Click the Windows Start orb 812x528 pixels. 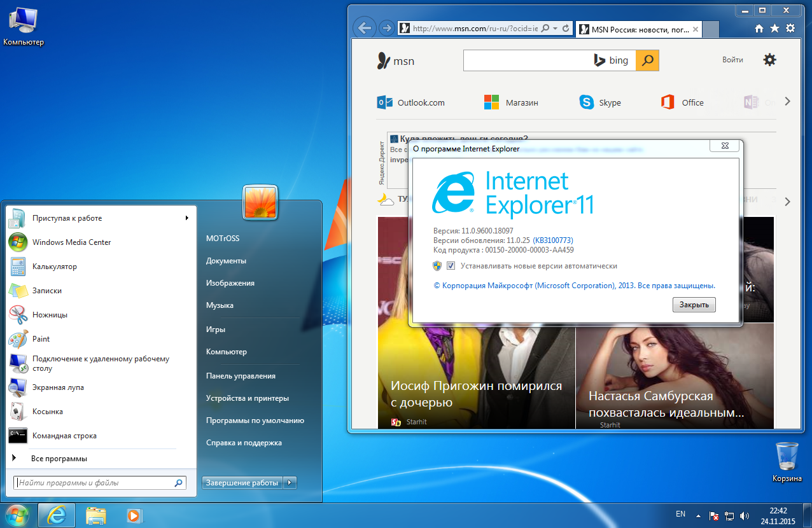(x=17, y=514)
